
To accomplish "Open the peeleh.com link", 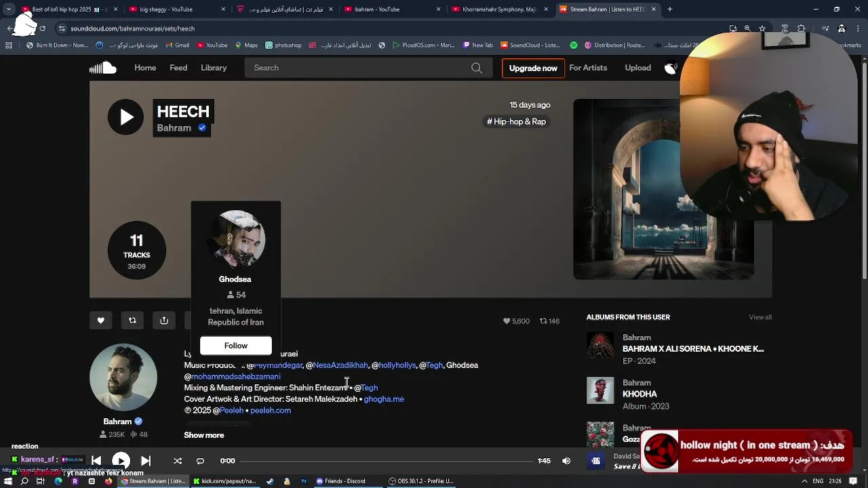I will (271, 411).
